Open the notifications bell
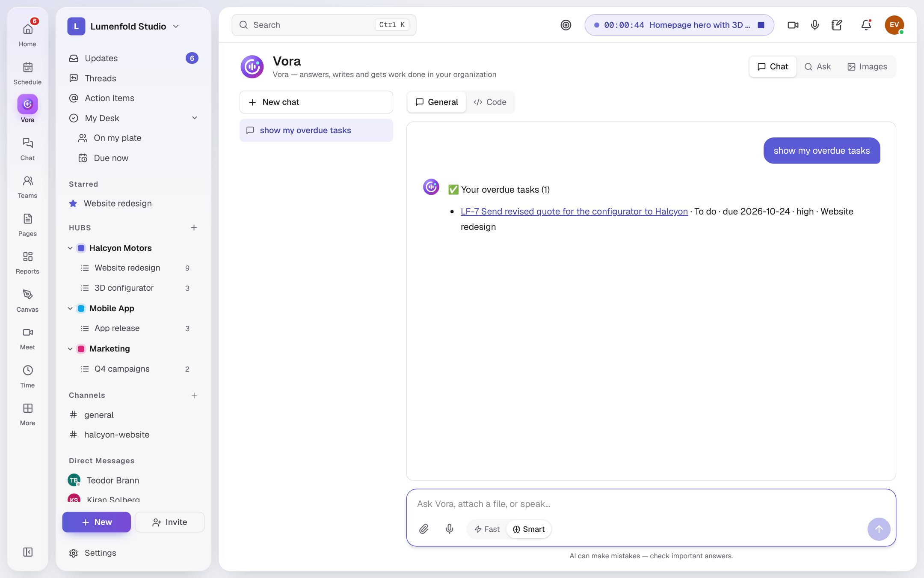Screen dimensions: 924x578 coord(866,25)
